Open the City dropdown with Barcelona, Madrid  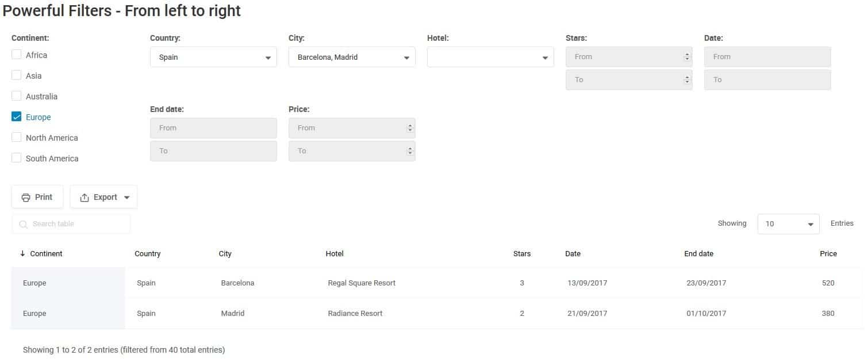click(352, 57)
